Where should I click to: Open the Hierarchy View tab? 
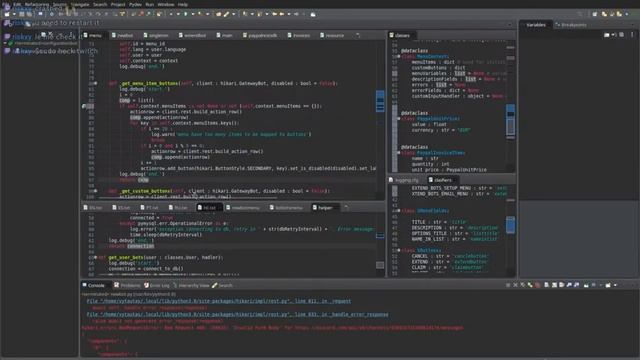191,285
